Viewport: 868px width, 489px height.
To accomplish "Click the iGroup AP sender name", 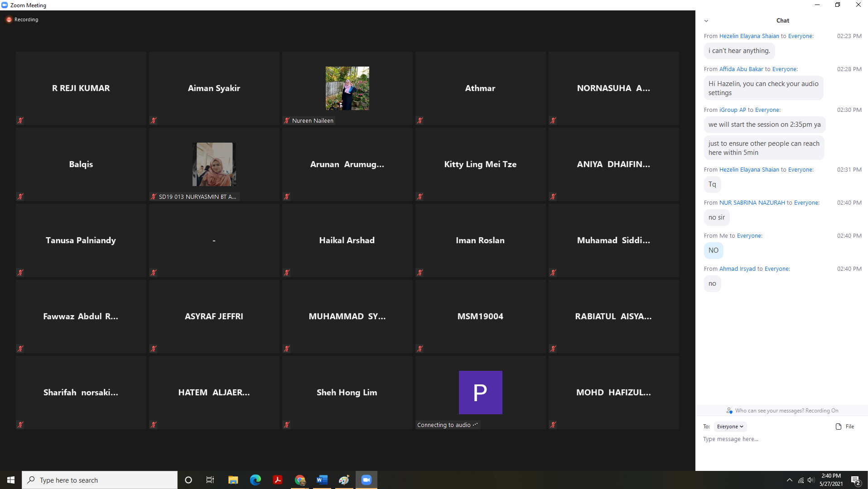I will click(x=733, y=110).
